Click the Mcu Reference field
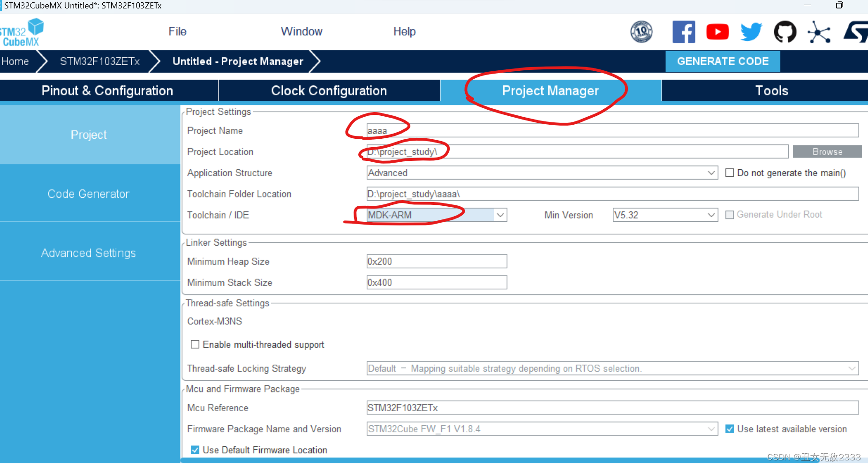868x466 pixels. [612, 407]
